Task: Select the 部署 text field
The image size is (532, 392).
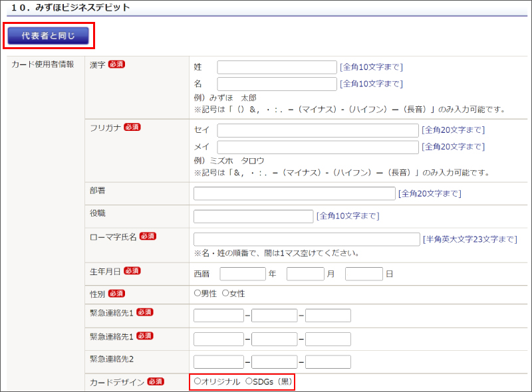Action: (295, 193)
